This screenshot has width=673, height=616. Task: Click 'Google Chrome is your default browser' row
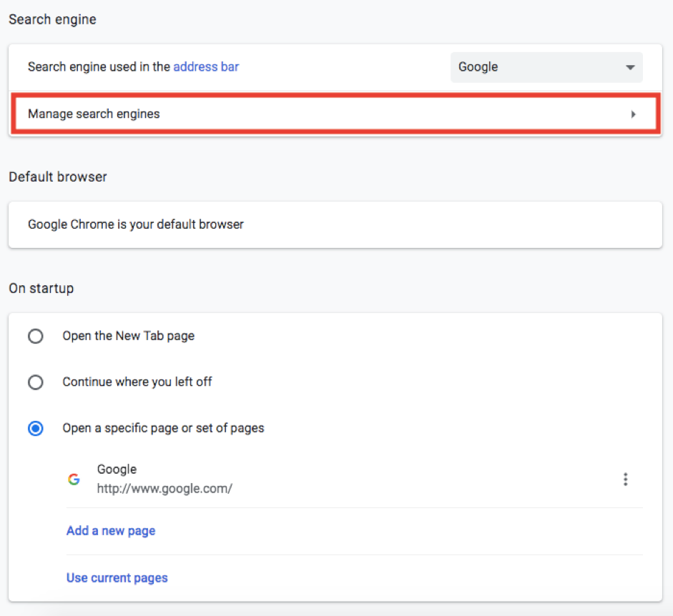click(136, 224)
